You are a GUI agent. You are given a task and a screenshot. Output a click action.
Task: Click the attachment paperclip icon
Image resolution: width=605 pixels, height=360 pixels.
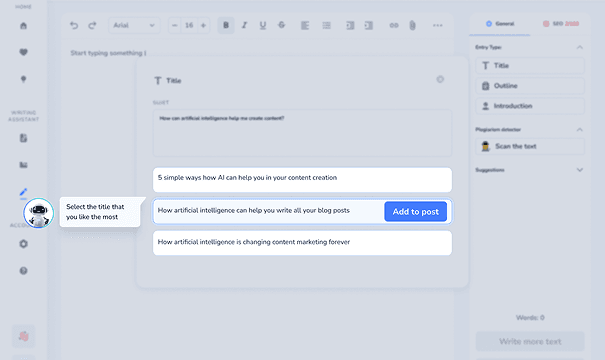click(x=412, y=25)
